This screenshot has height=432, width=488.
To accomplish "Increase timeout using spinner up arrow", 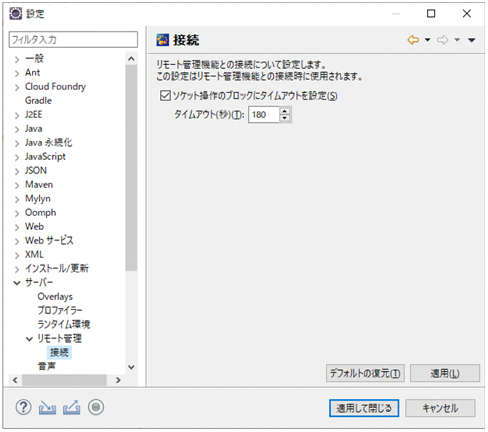I will click(x=285, y=111).
